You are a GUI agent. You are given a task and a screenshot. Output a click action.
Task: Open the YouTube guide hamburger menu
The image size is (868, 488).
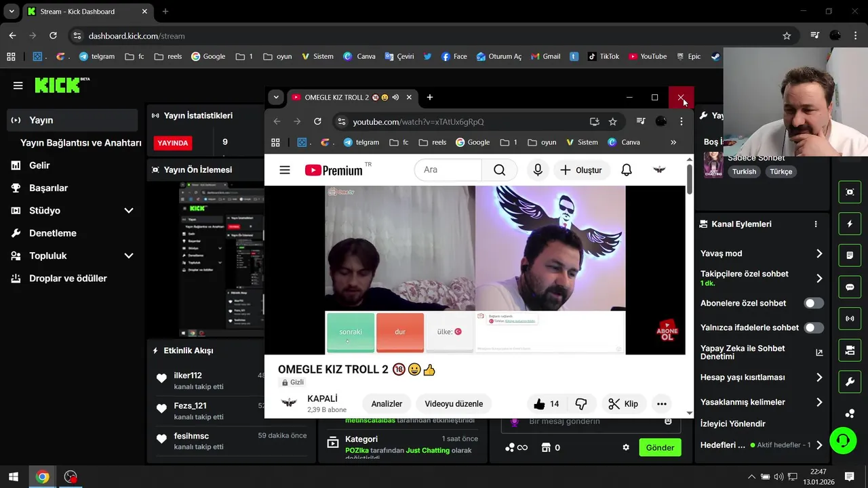(285, 170)
